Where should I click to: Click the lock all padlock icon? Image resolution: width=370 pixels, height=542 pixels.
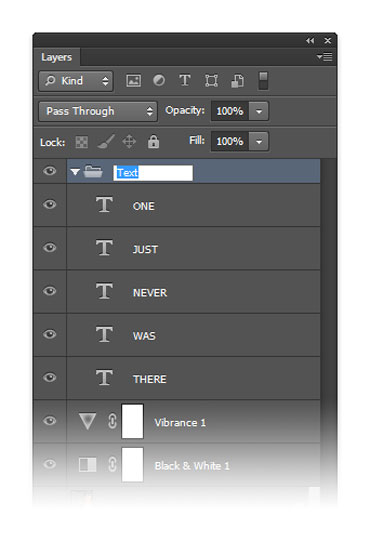tap(154, 142)
